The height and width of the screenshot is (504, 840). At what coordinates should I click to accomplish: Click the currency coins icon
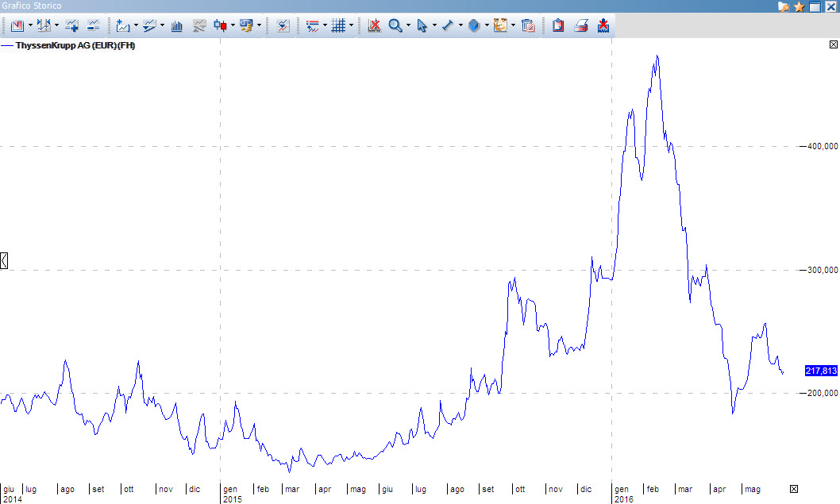[246, 25]
